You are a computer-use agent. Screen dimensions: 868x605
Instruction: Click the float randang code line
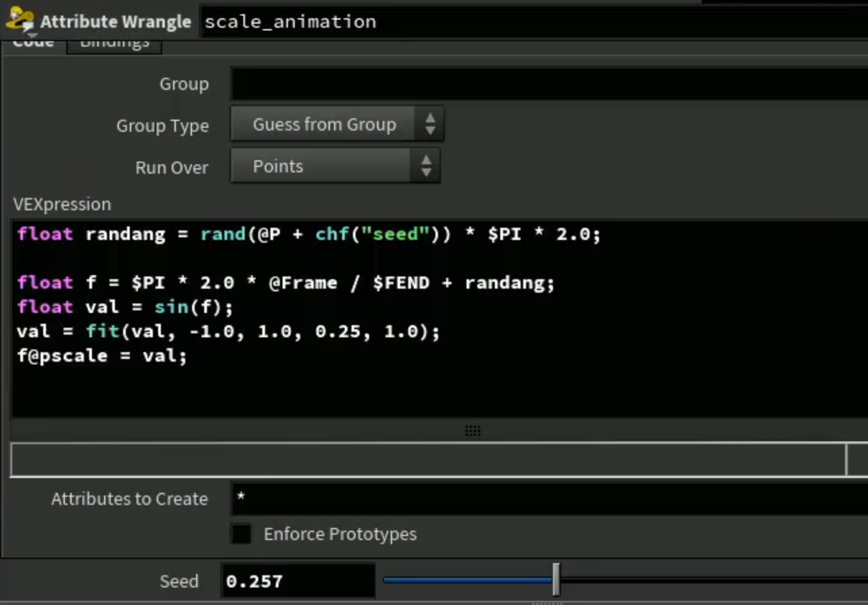point(309,235)
